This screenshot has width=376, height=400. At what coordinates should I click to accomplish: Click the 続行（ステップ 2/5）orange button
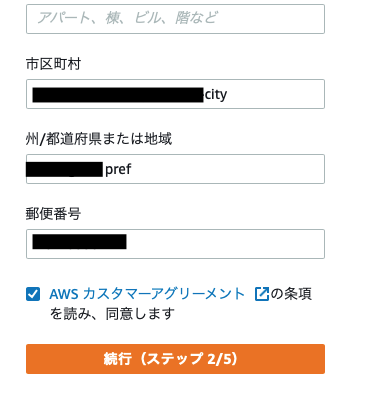click(x=175, y=359)
